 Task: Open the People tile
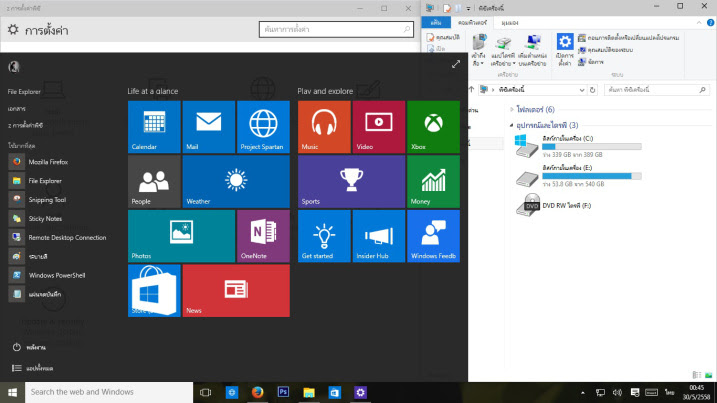coord(154,182)
